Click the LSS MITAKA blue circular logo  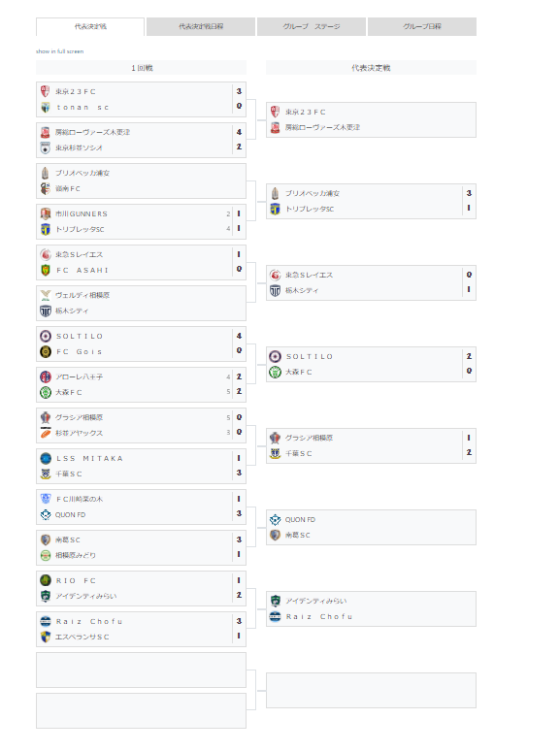46,459
